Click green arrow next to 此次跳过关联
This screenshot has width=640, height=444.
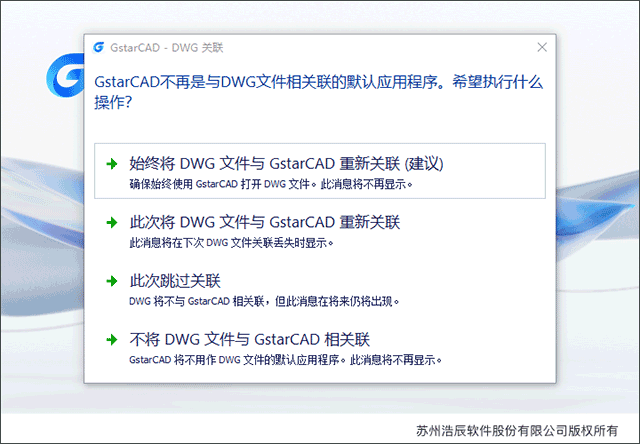(x=112, y=281)
